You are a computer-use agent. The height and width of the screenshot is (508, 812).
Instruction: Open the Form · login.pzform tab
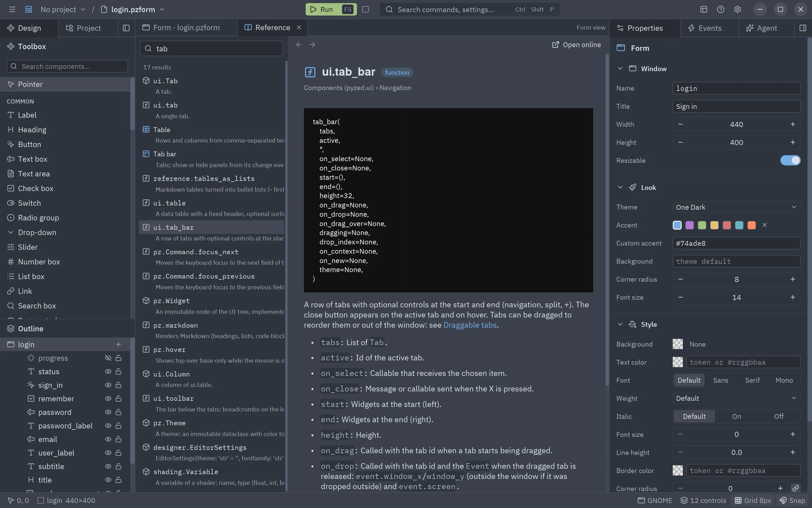[x=186, y=28]
